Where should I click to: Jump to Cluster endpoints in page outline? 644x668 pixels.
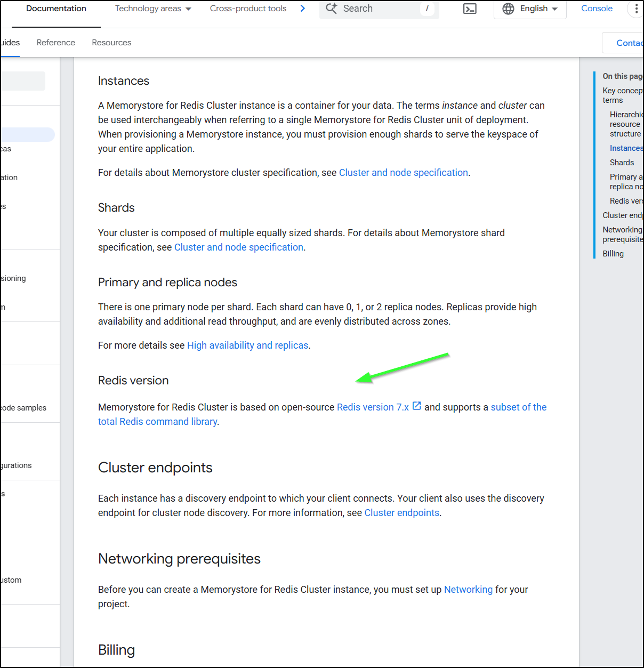[x=623, y=215]
